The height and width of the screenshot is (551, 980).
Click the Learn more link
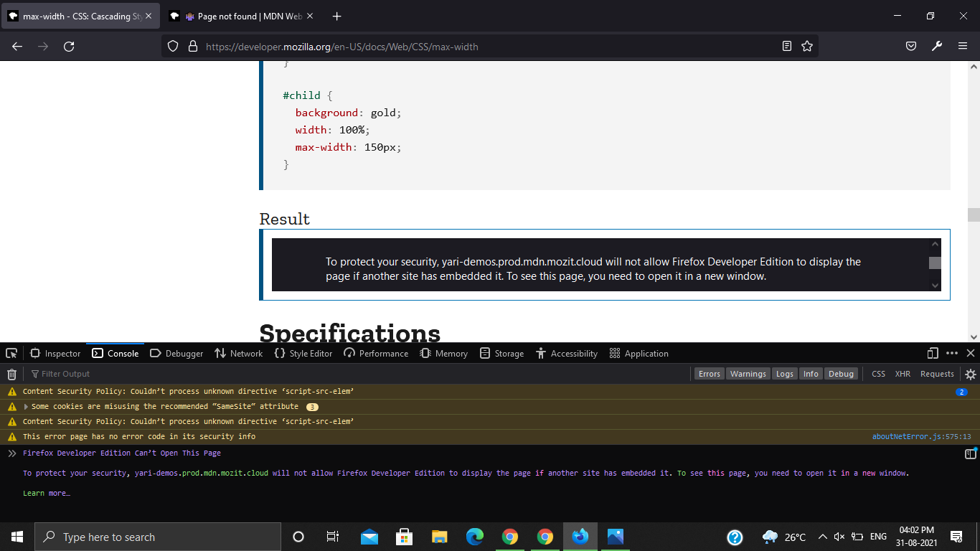tap(46, 493)
